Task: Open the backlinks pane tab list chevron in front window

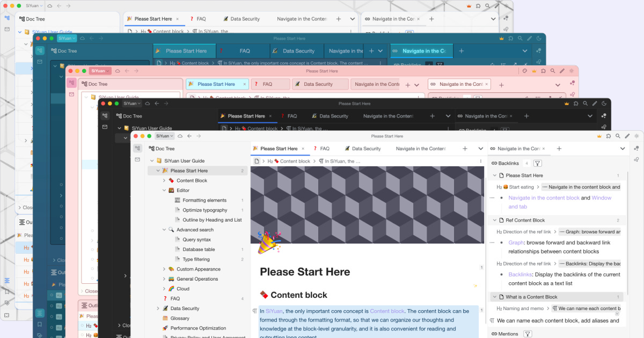Action: pos(623,149)
